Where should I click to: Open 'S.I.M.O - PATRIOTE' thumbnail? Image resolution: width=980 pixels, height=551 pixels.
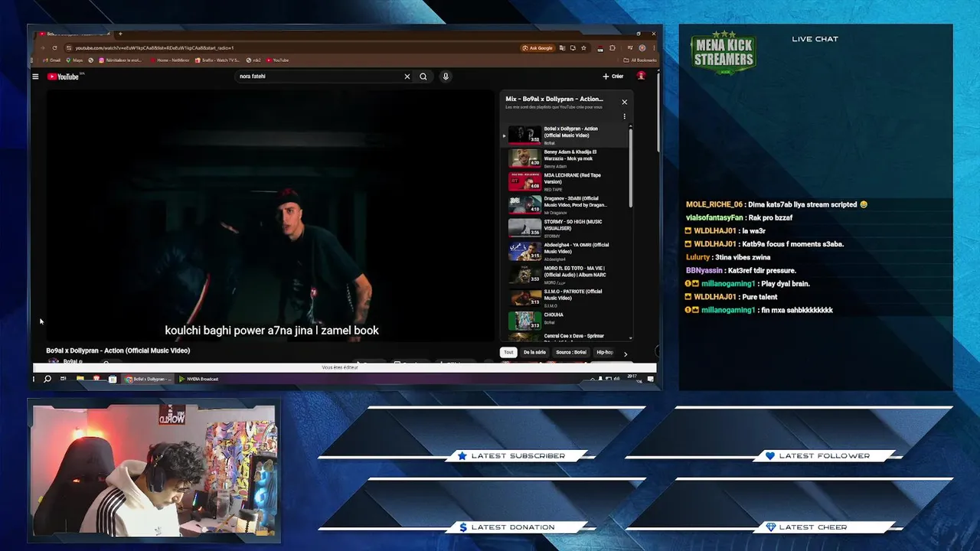(524, 298)
